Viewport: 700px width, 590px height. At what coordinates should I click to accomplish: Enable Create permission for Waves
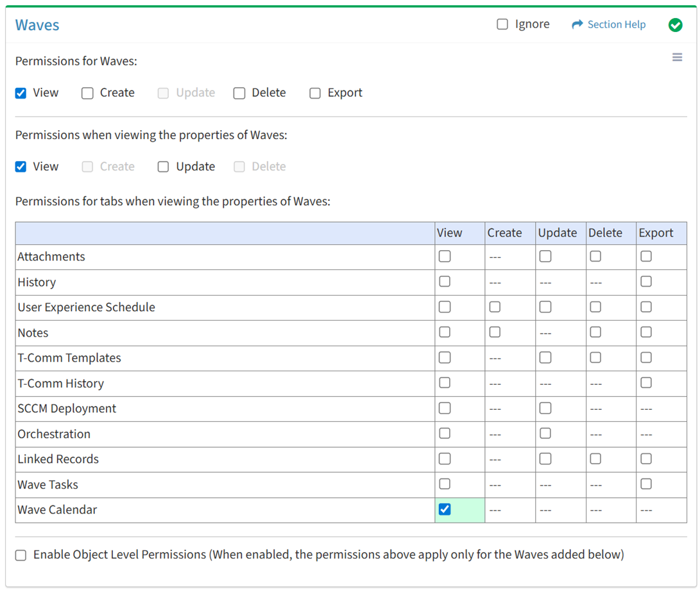coord(87,93)
